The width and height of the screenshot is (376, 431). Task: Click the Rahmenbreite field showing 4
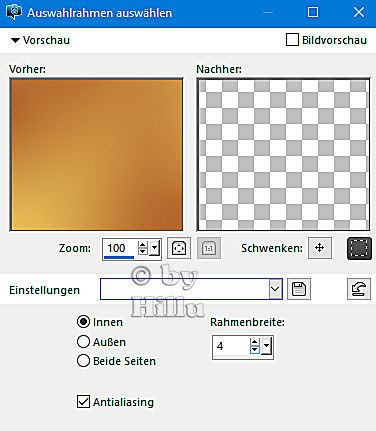[x=231, y=347]
